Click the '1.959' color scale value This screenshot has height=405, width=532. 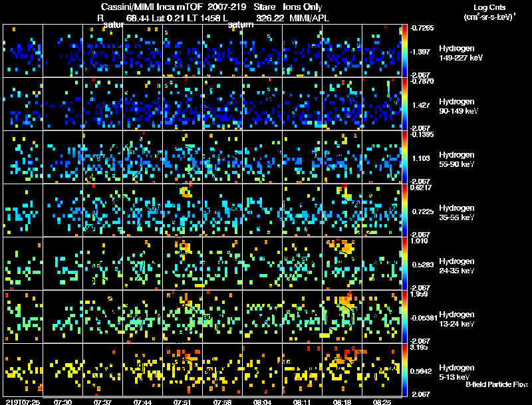420,294
